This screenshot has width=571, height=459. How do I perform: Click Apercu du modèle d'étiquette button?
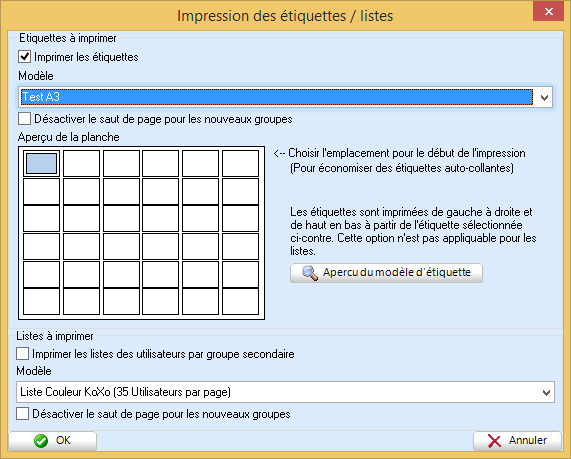pos(386,273)
